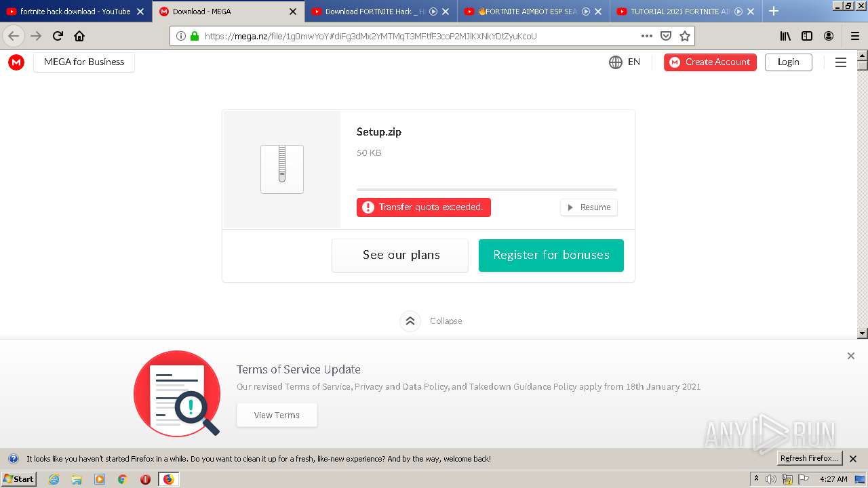Mute the Download FORTNITE Hack tab audio
Screen dimensions: 868x488
[x=433, y=12]
